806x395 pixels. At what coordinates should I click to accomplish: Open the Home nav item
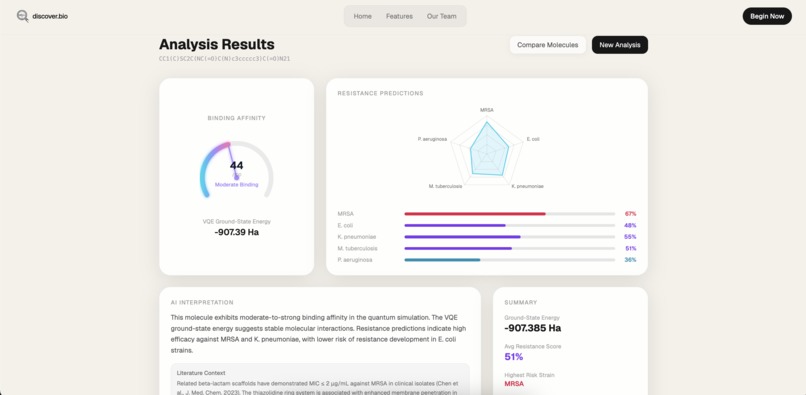(362, 16)
